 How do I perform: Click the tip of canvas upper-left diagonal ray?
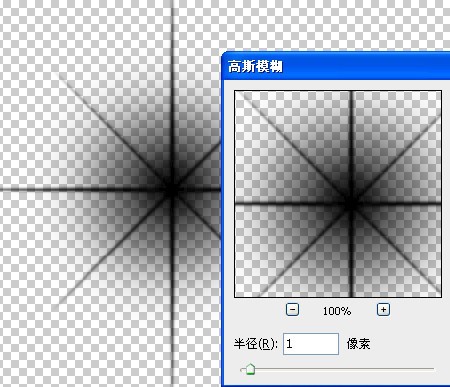point(60,75)
